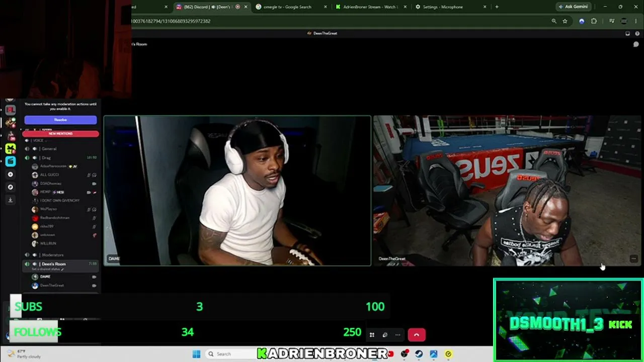Open options on DeenTheGreat's video tile

633,259
